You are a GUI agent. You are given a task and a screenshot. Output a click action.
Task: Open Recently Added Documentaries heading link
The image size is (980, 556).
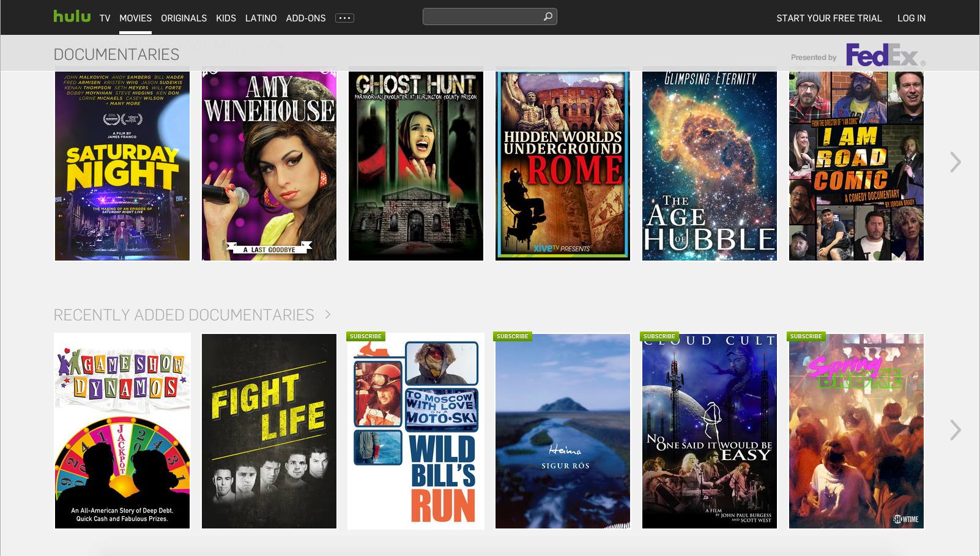pos(184,315)
